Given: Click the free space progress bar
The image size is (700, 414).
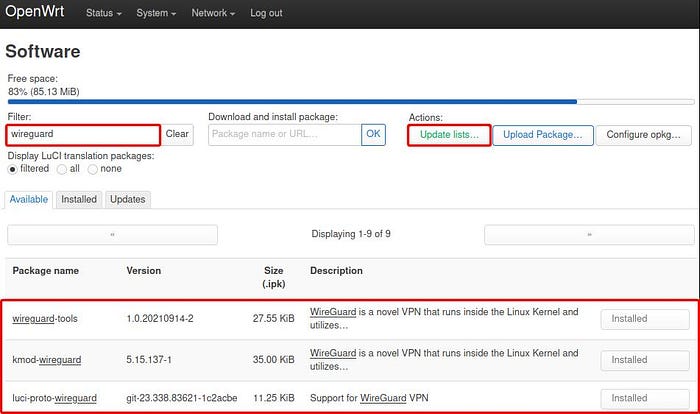Looking at the screenshot, I should coord(351,102).
